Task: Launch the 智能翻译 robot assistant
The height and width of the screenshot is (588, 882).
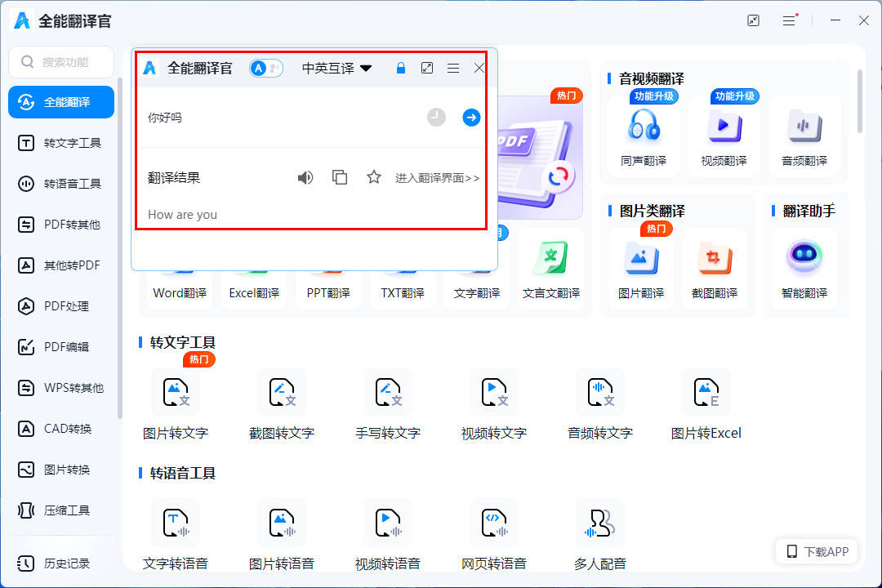Action: point(804,269)
